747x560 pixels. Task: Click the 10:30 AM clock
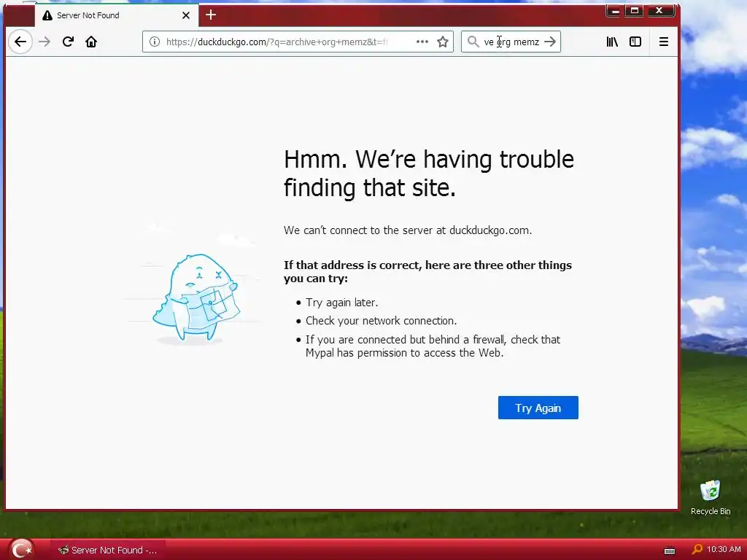click(723, 550)
